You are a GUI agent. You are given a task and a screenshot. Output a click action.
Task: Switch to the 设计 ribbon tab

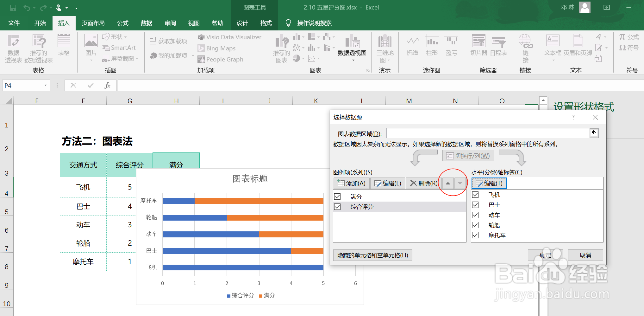(242, 23)
